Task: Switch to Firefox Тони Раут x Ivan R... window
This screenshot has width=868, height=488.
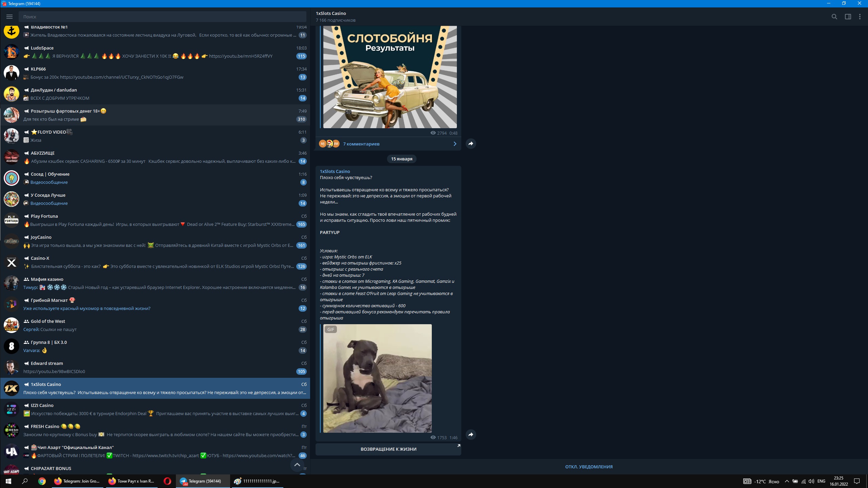Action: (132, 481)
